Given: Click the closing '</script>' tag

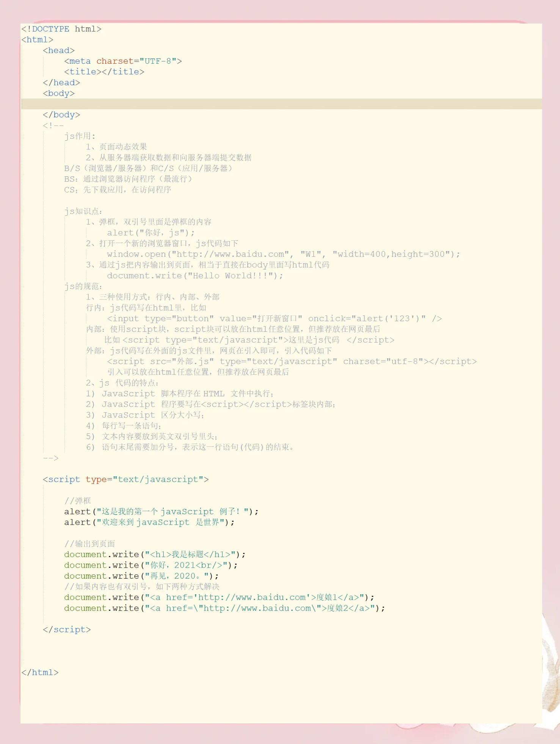Looking at the screenshot, I should coord(67,629).
